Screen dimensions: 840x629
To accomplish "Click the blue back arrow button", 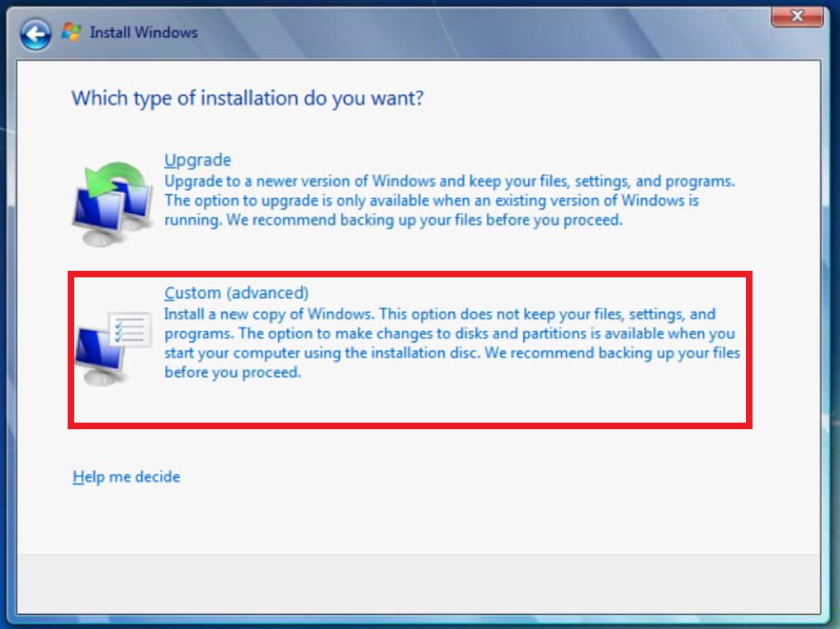I will pos(35,34).
